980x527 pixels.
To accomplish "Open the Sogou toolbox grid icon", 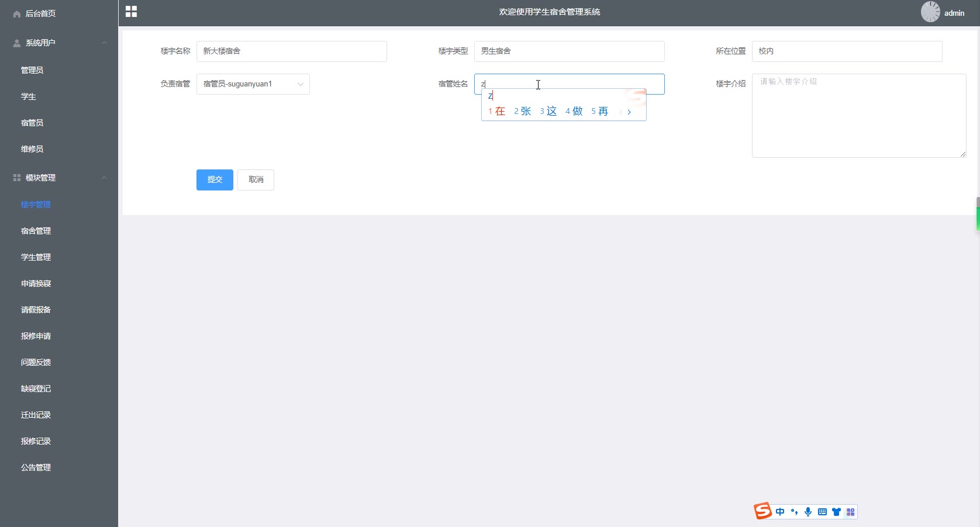I will pos(850,512).
